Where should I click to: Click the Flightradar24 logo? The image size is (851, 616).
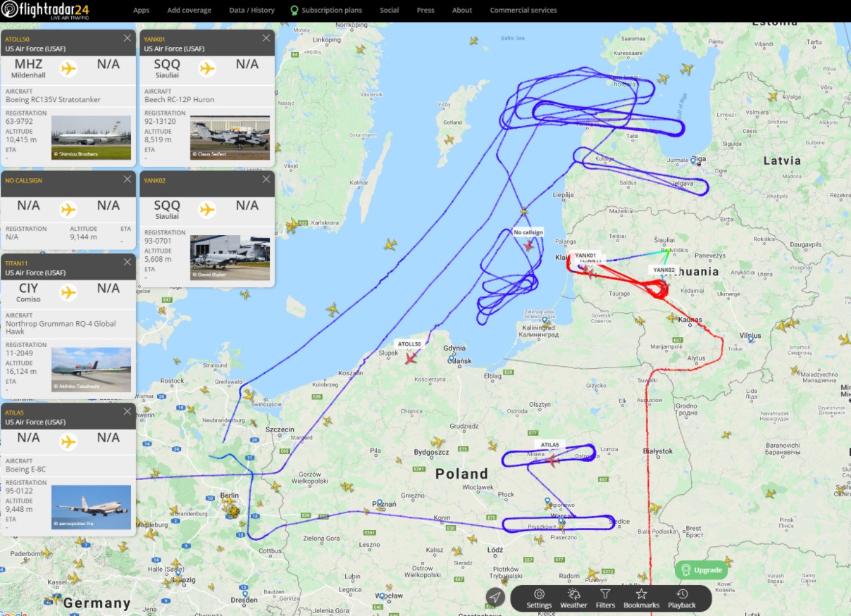point(45,10)
